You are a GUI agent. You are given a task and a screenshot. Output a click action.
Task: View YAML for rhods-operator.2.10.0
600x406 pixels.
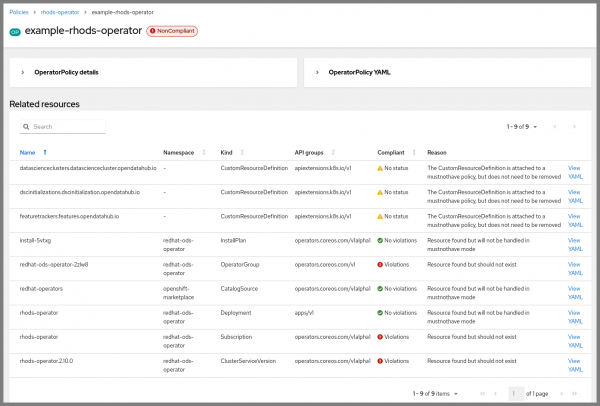coord(574,364)
